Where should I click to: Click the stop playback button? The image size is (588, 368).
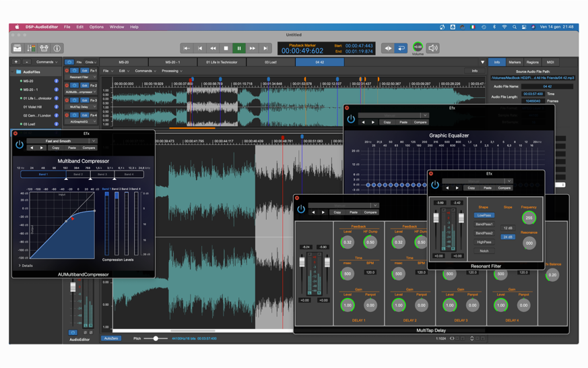pyautogui.click(x=226, y=49)
